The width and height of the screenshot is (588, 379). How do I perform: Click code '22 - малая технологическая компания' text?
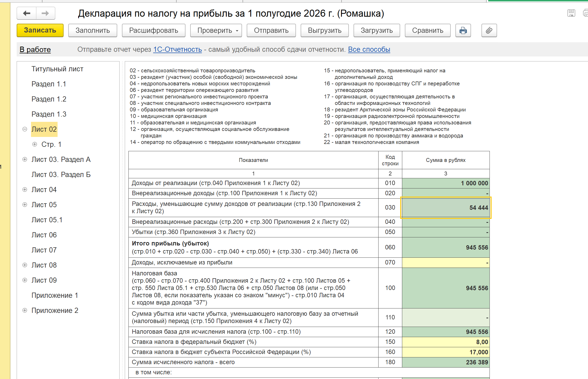[372, 142]
